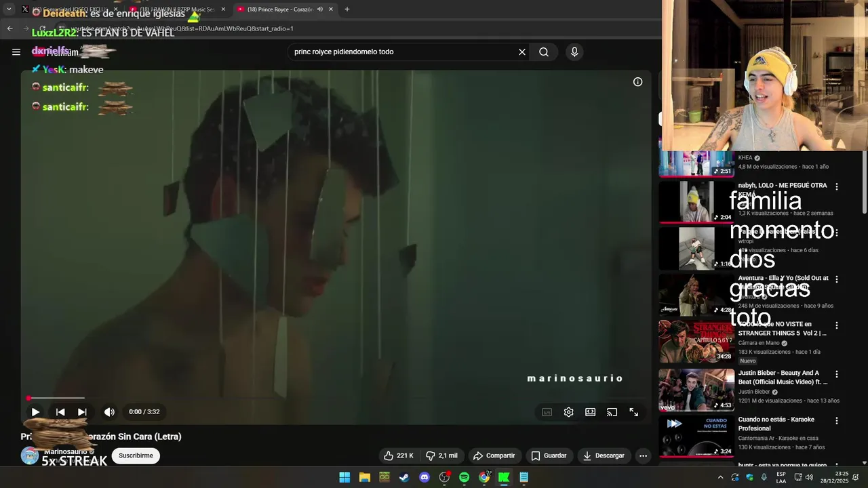
Task: Open Cámara en Mano channel name
Action: [x=759, y=343]
